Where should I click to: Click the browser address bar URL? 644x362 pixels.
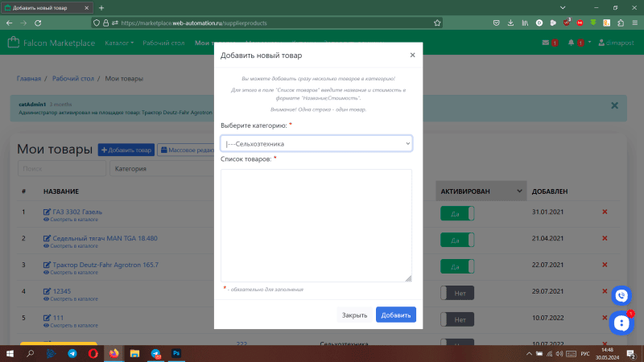[x=194, y=23]
